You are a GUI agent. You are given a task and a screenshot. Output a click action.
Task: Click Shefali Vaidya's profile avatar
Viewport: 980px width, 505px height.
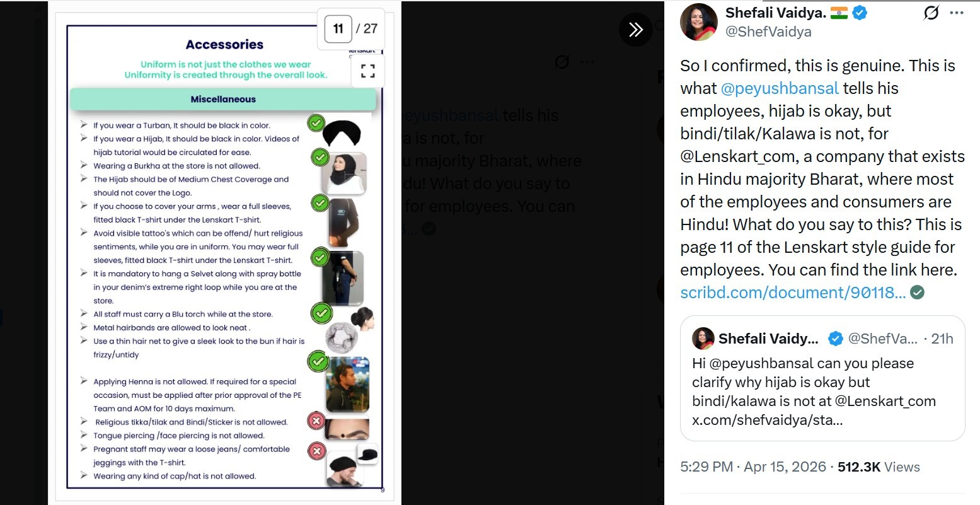coord(699,22)
